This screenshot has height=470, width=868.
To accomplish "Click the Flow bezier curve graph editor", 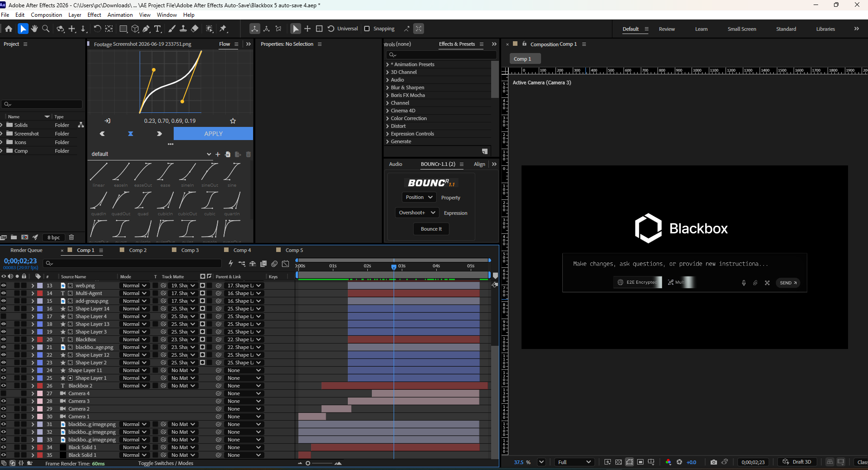I will [170, 82].
